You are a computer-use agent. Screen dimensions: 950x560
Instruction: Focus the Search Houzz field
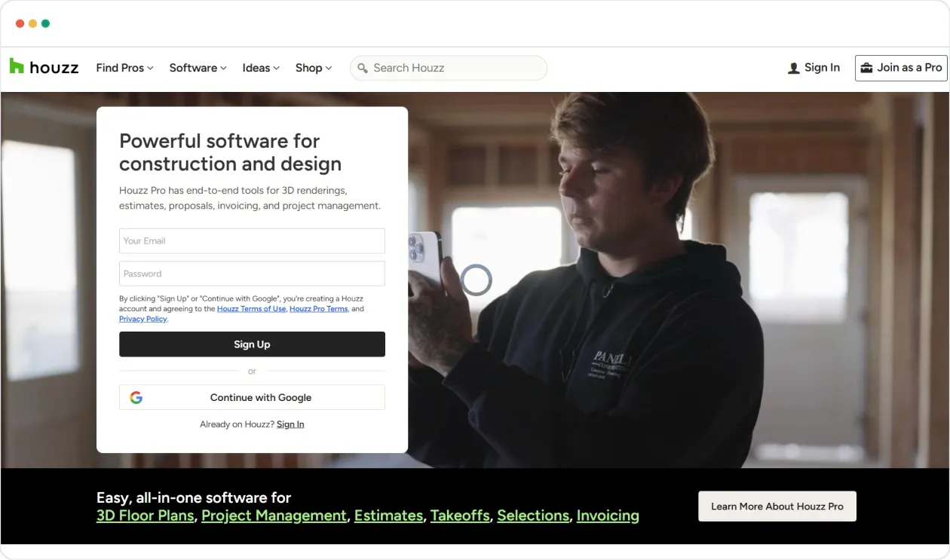[449, 68]
